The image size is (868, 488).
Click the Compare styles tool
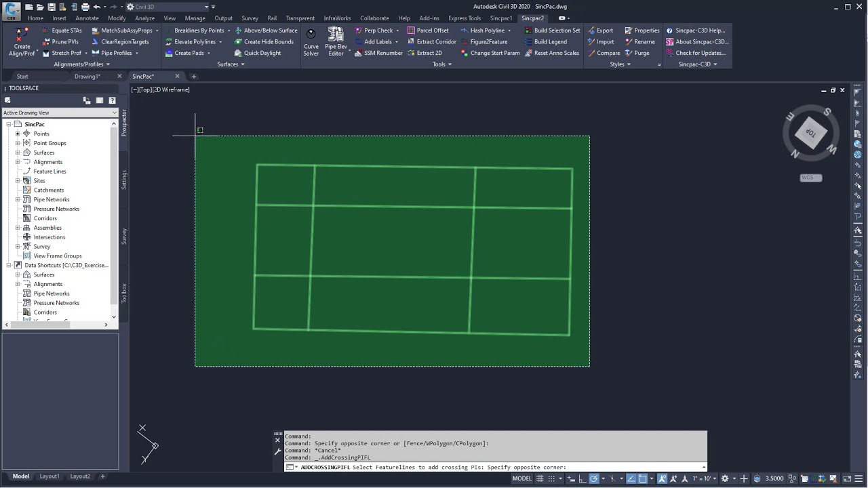coord(604,53)
